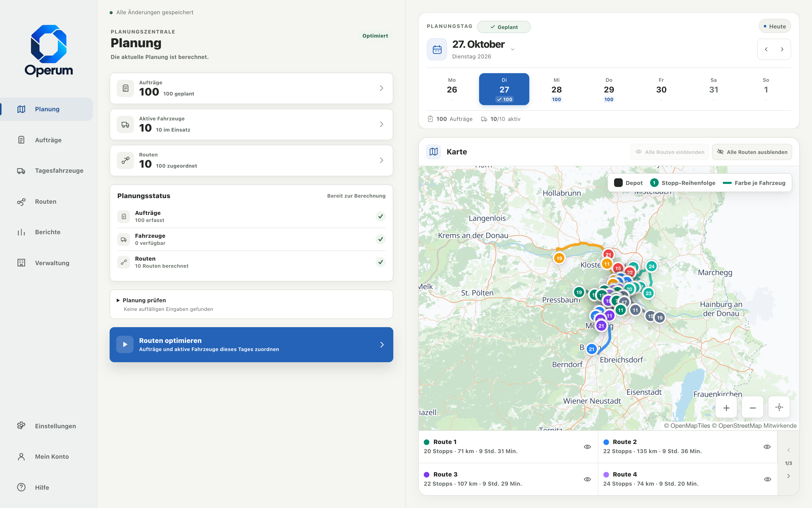Zoom in on the map
The height and width of the screenshot is (508, 812).
(x=726, y=407)
